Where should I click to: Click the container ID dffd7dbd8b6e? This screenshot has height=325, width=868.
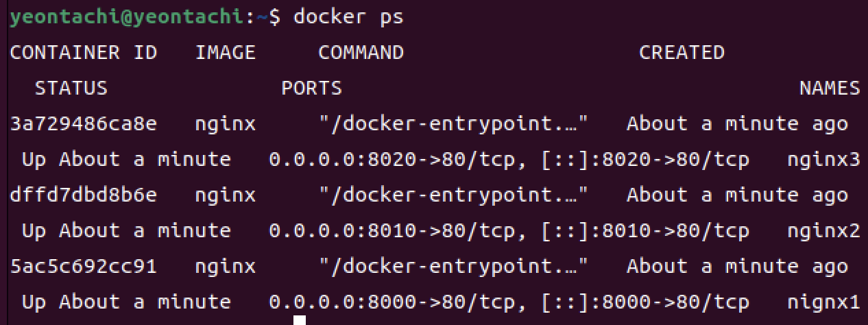(83, 195)
